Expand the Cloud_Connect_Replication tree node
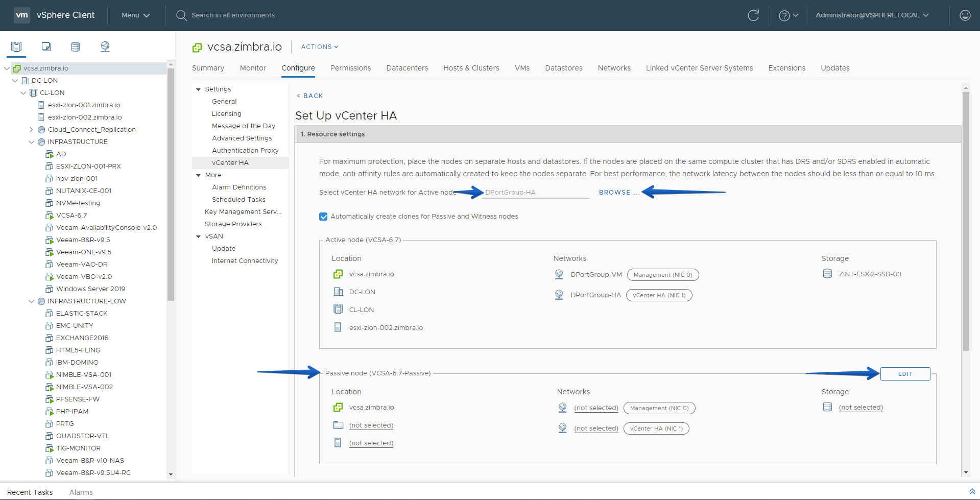 pyautogui.click(x=31, y=129)
